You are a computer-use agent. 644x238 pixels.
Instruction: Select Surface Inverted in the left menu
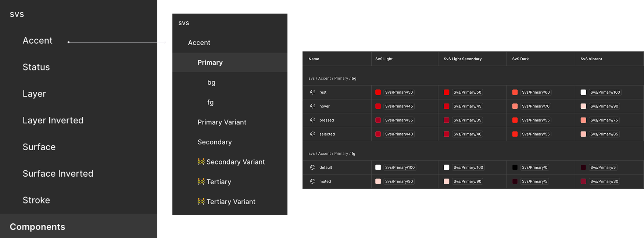[58, 173]
